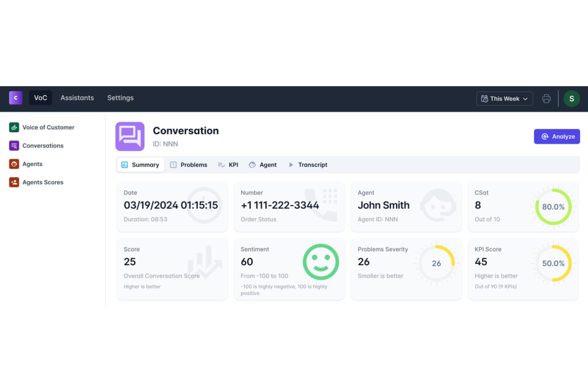Click From -100 to 100 text
This screenshot has width=588, height=392.
264,276
